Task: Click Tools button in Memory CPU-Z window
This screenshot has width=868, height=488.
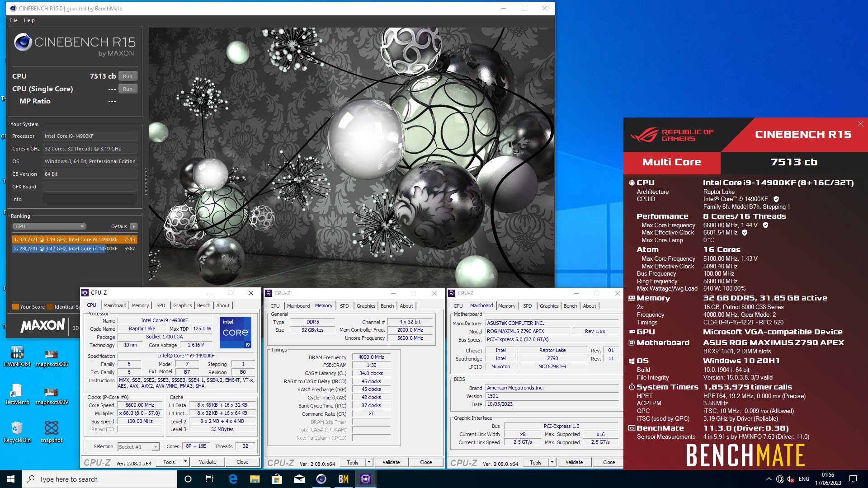Action: 353,462
